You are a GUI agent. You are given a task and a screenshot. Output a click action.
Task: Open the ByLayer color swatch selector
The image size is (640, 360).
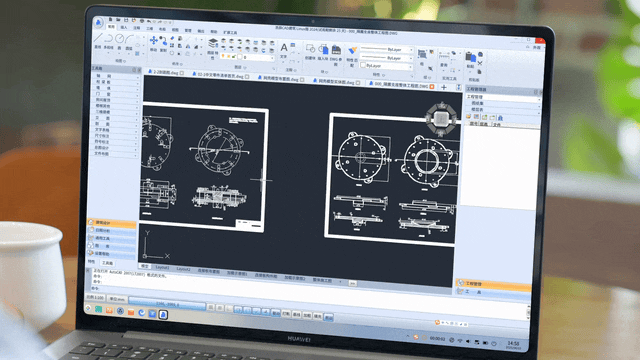tap(387, 66)
